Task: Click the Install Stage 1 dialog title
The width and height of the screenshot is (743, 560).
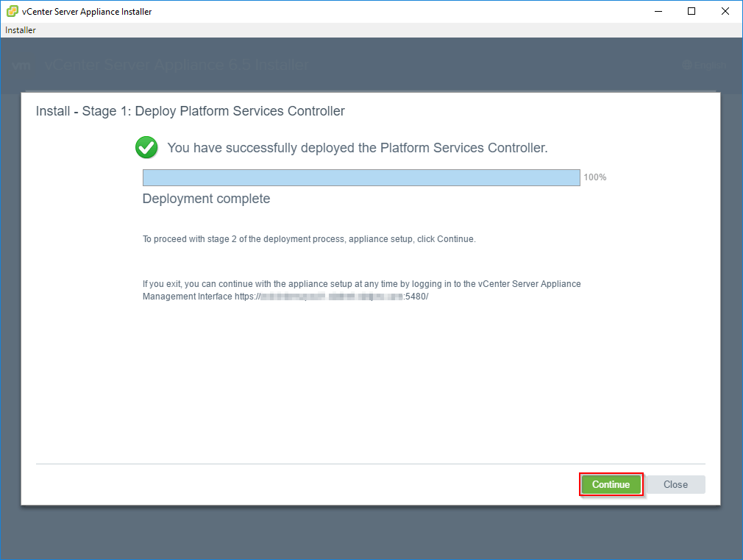Action: [190, 111]
